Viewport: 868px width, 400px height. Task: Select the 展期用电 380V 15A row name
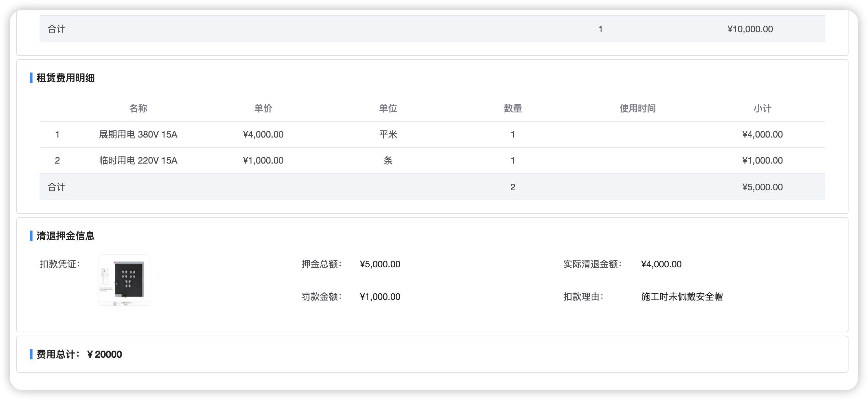tap(138, 134)
